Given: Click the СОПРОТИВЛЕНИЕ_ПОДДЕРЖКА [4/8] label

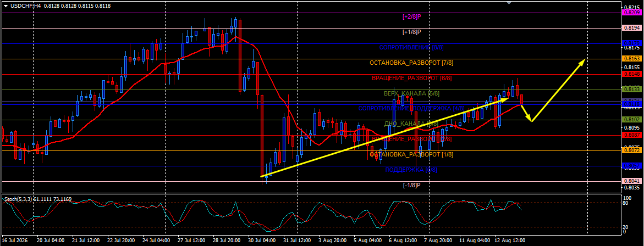Looking at the screenshot, I should 411,109.
